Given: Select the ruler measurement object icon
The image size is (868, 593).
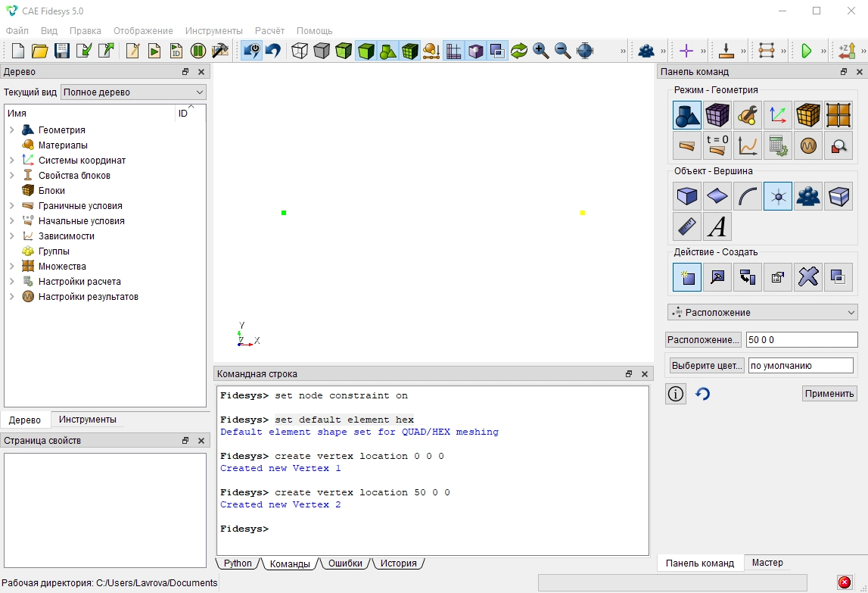Looking at the screenshot, I should pos(687,226).
